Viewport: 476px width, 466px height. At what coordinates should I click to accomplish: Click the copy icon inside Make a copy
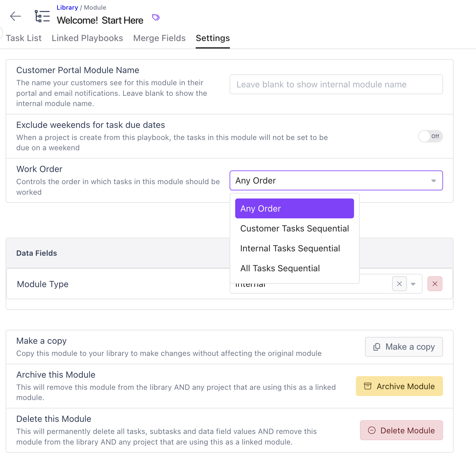click(377, 347)
